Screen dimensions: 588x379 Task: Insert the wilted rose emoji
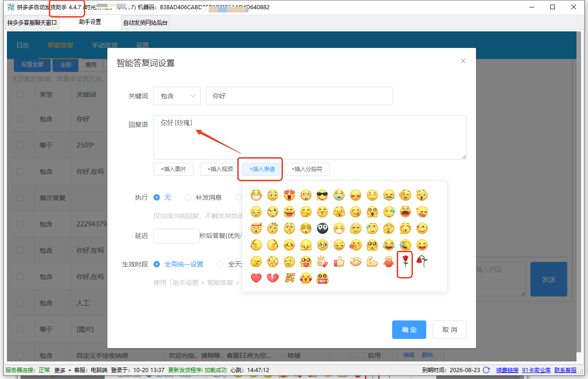[422, 262]
